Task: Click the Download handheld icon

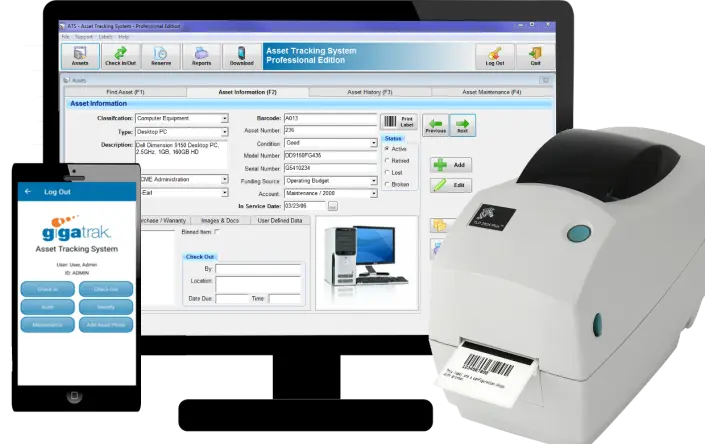Action: coord(241,57)
